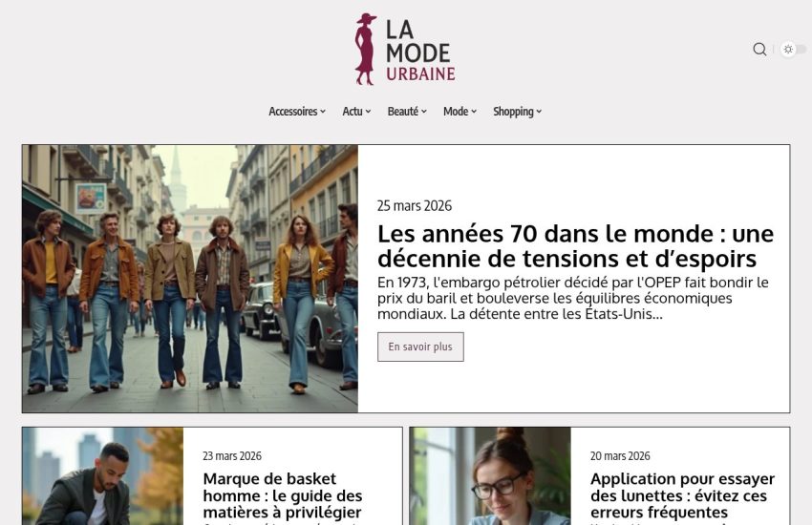Expand the Accessoires menu chevron
The image size is (812, 525).
323,112
